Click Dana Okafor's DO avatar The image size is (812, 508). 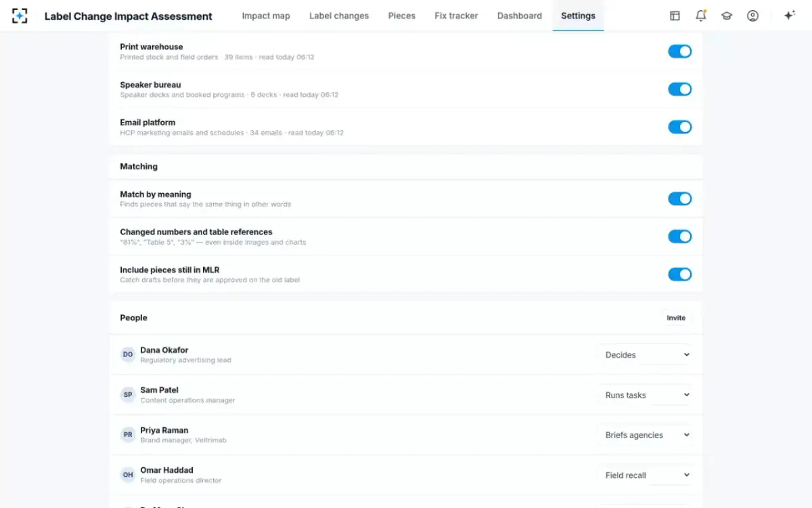[128, 355]
